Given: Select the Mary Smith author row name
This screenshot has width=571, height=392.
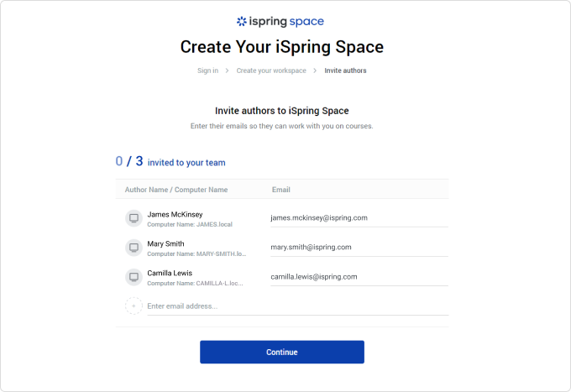Looking at the screenshot, I should (166, 243).
